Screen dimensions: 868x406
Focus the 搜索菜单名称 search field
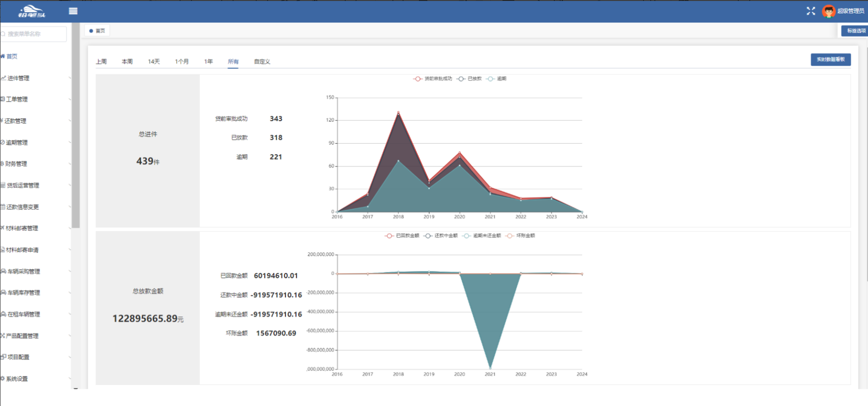click(34, 34)
